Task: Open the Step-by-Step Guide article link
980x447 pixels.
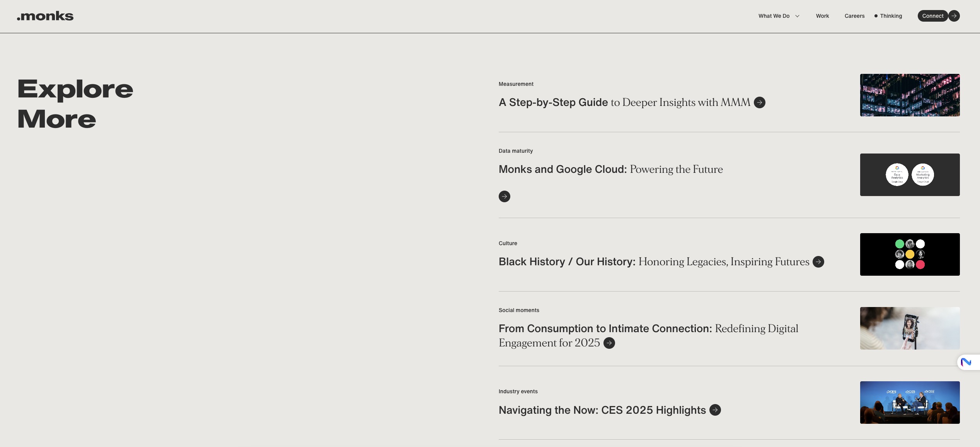Action: [624, 102]
